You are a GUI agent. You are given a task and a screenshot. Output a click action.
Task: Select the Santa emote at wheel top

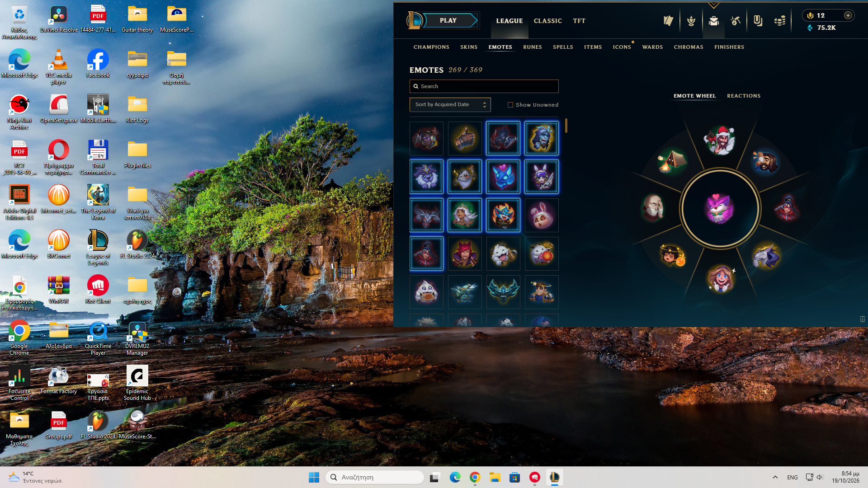pos(720,140)
